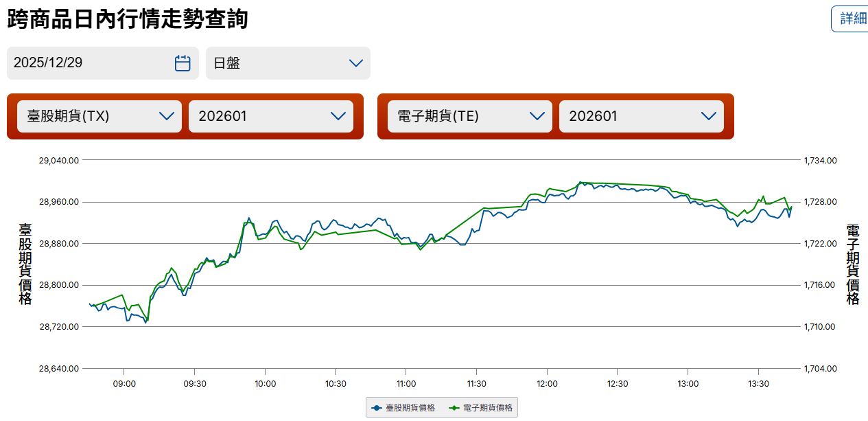Click the 29,040.00 top left axis value
The width and height of the screenshot is (868, 421).
click(59, 160)
